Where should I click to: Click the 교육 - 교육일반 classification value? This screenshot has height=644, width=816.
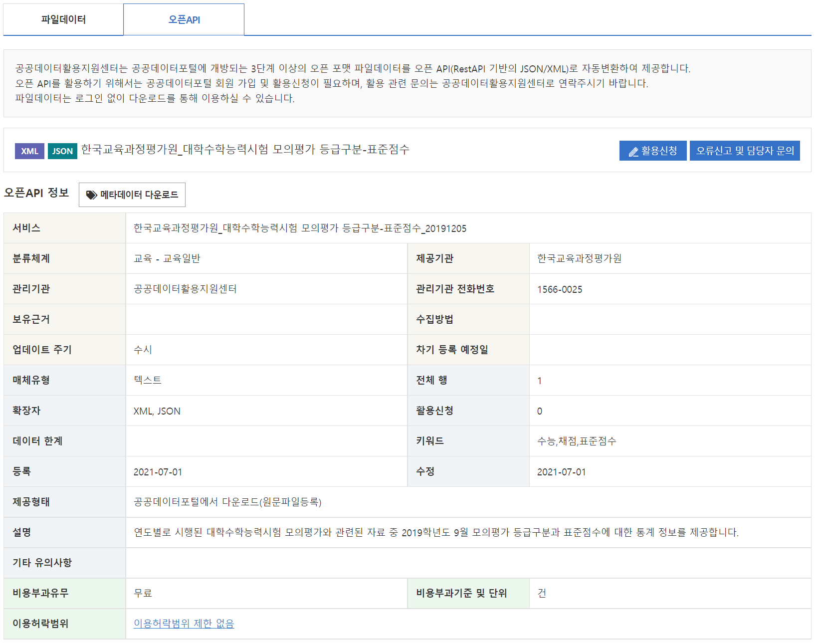(x=167, y=258)
